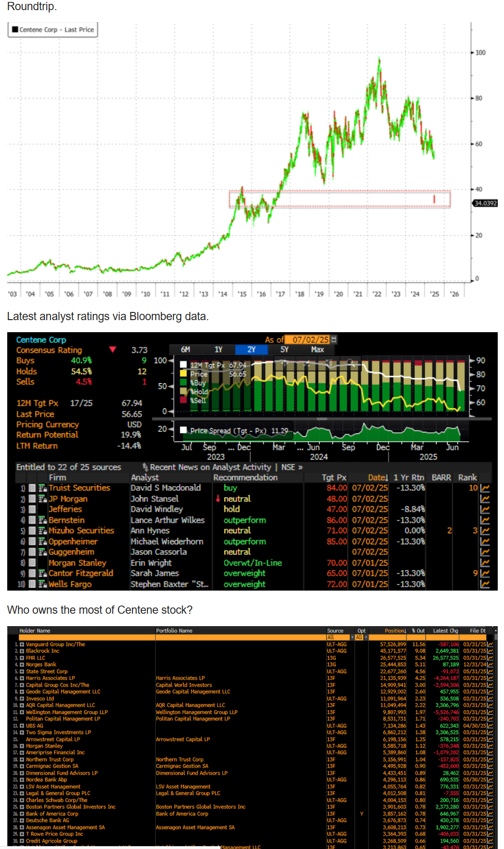The height and width of the screenshot is (849, 504).
Task: Open calendar icon next to As of date
Action: pyautogui.click(x=334, y=339)
